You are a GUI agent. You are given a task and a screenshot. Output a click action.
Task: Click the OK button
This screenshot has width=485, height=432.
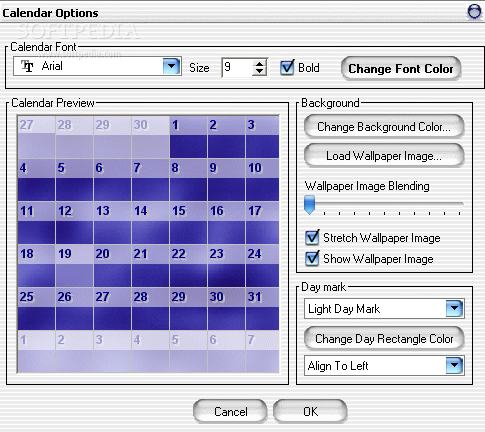(x=310, y=411)
